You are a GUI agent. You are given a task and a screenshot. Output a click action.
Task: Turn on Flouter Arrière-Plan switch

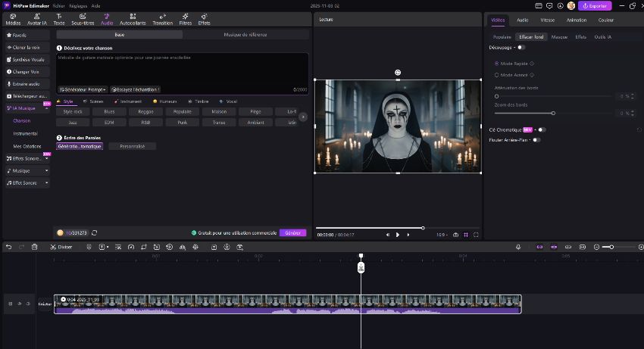click(536, 139)
